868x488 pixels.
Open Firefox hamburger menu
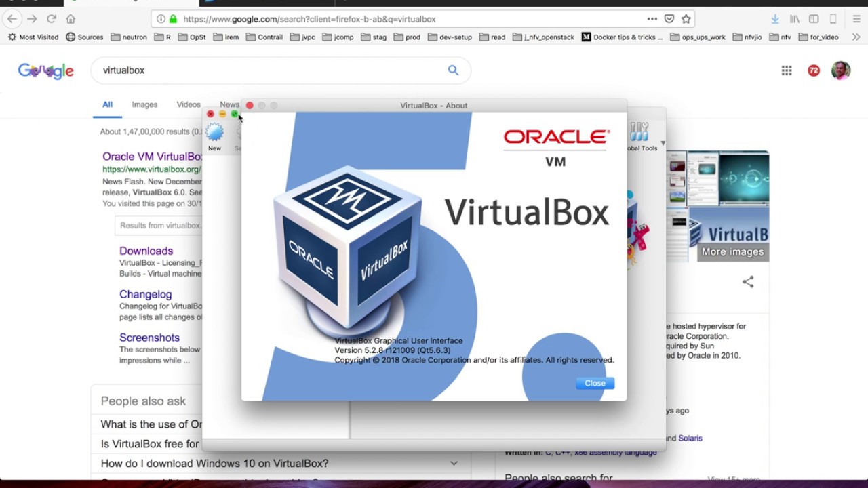pyautogui.click(x=856, y=19)
